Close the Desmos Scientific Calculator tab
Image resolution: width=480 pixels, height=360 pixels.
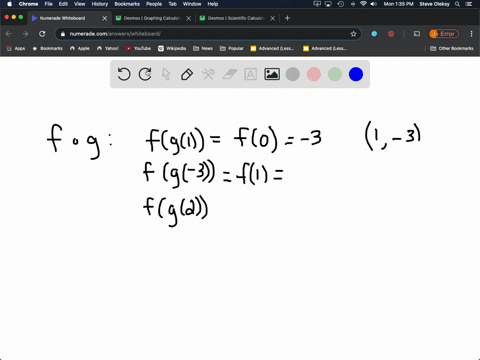point(273,18)
